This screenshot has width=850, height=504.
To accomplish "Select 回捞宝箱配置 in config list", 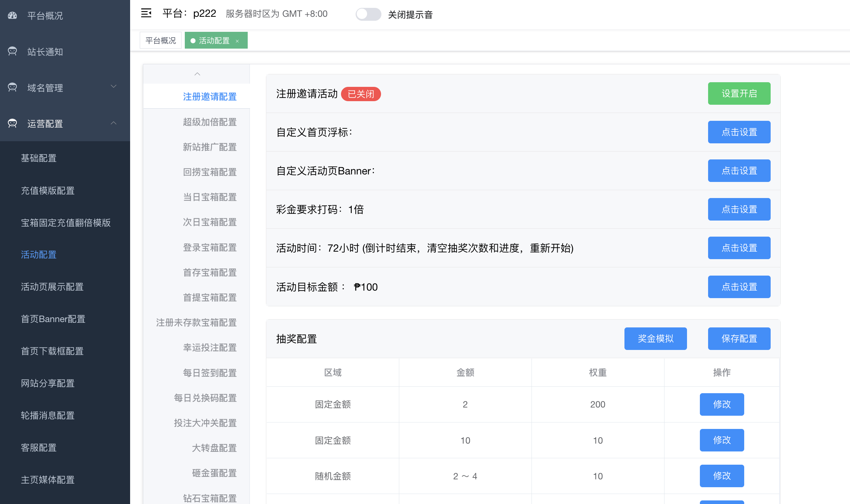I will click(x=210, y=172).
